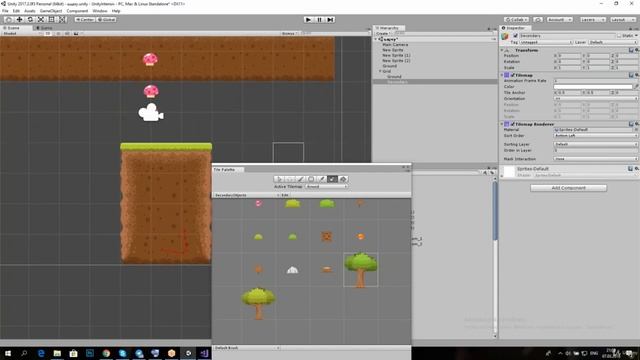Click the cloud services button
Image resolution: width=640 pixels, height=360 pixels.
pyautogui.click(x=538, y=20)
